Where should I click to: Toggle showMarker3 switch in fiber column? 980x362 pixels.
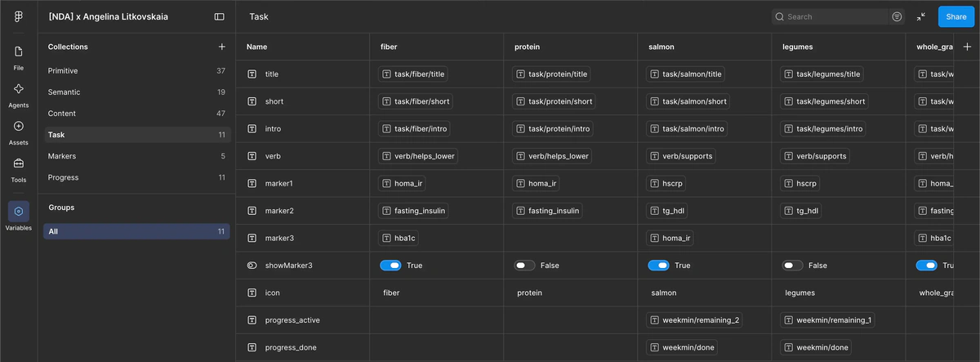click(391, 266)
